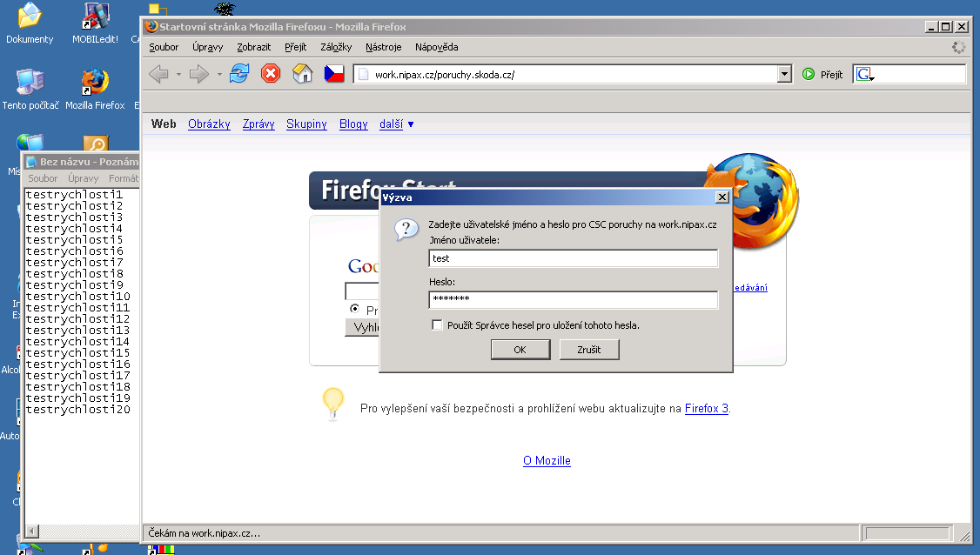Click lightbulb tip icon on start page

(333, 403)
